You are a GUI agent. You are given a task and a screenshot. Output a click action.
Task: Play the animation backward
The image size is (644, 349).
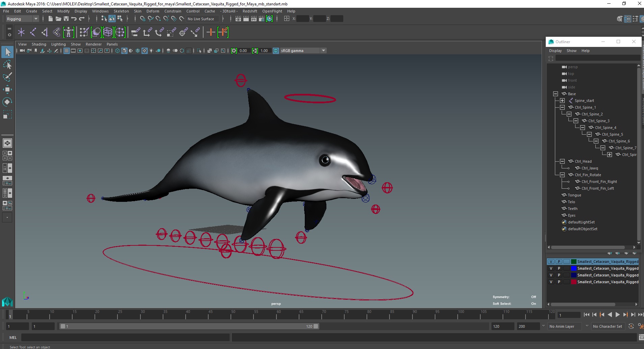(610, 315)
